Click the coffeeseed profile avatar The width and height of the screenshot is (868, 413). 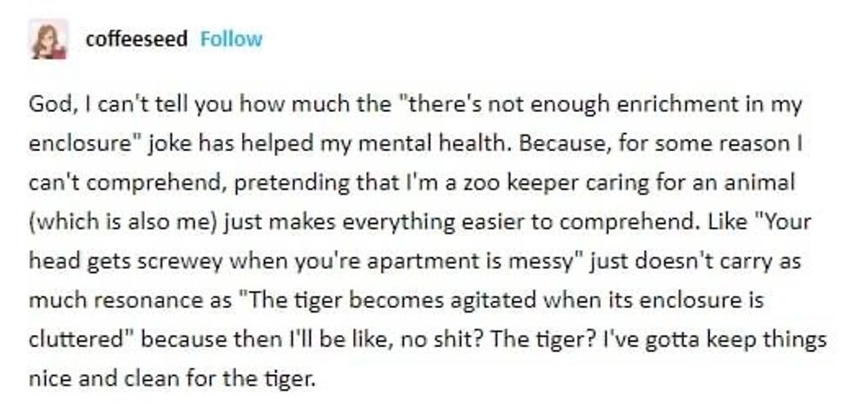pos(49,40)
